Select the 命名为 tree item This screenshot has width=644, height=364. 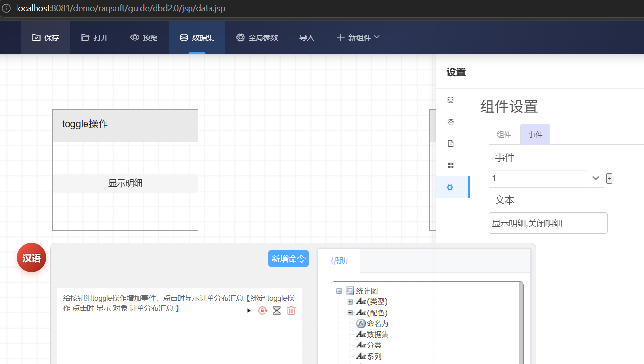[378, 323]
